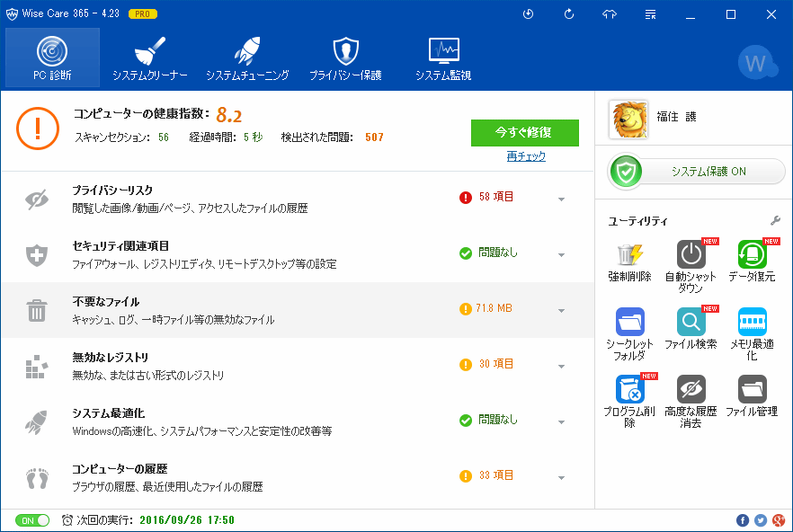Screen dimensions: 793x532
Task: Click the detected problems count 507
Action: (374, 137)
